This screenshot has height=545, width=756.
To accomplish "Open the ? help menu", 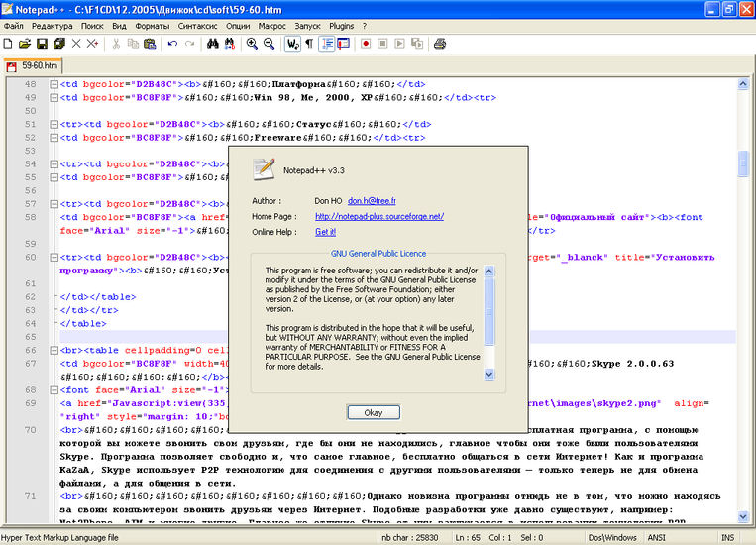I will point(365,26).
